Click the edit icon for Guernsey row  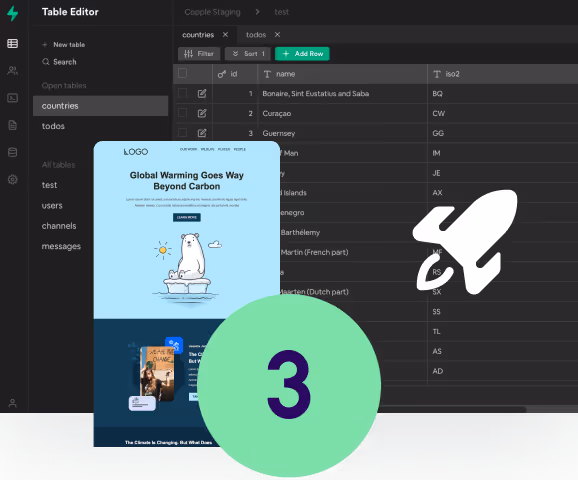point(202,133)
